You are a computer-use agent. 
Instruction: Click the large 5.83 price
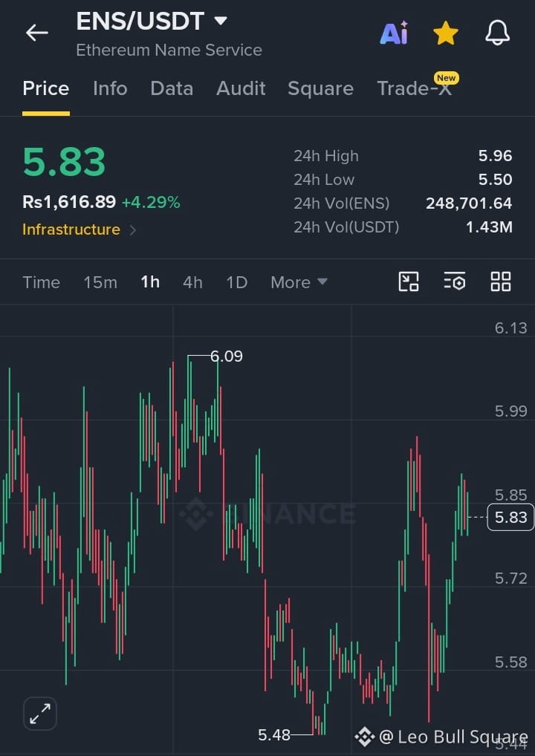click(x=64, y=162)
